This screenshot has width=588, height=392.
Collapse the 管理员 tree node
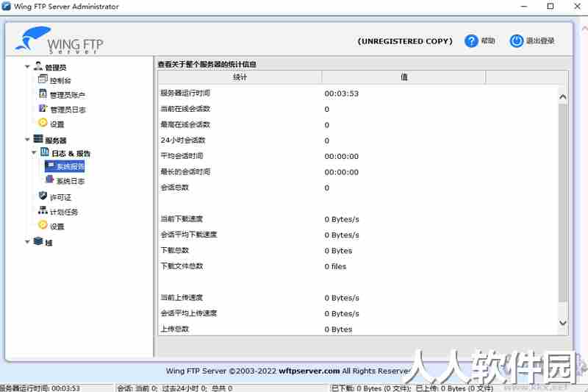coord(27,67)
